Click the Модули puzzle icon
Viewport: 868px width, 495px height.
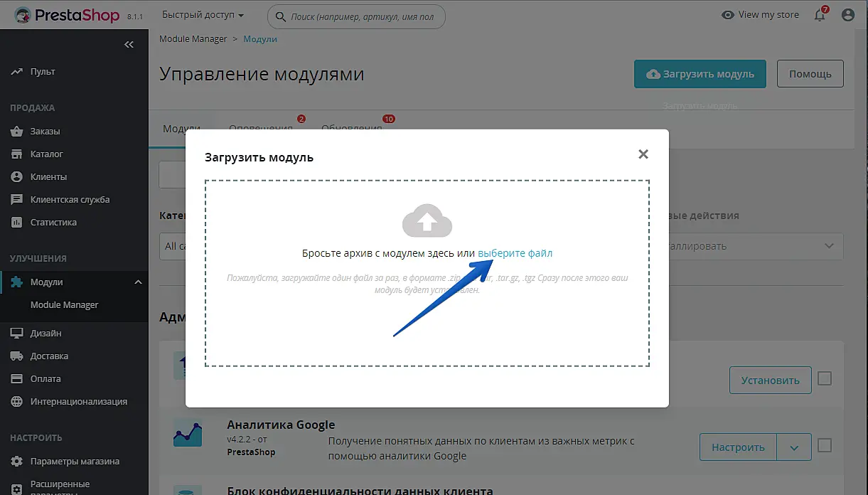pyautogui.click(x=17, y=282)
